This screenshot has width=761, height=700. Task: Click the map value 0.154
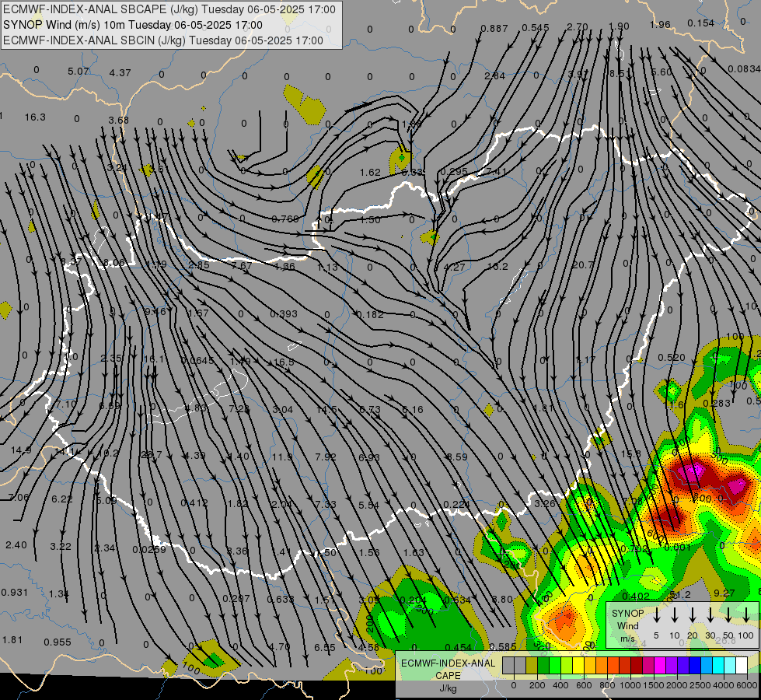pyautogui.click(x=701, y=23)
